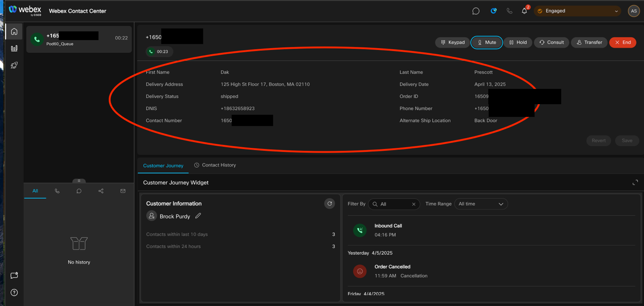The height and width of the screenshot is (306, 644).
Task: Click the rocket icon in sidebar
Action: tap(14, 65)
